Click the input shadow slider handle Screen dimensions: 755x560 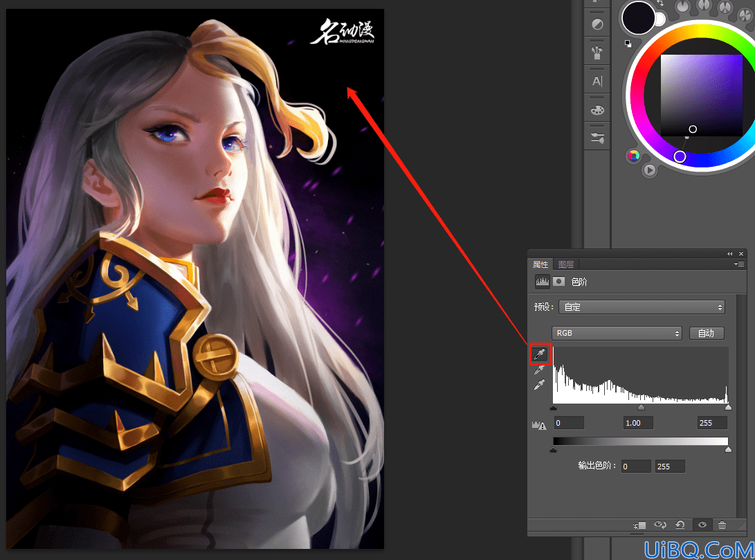[553, 407]
